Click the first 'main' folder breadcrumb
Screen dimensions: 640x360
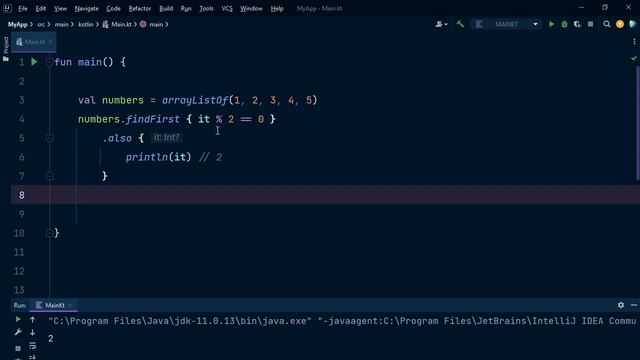pyautogui.click(x=61, y=24)
